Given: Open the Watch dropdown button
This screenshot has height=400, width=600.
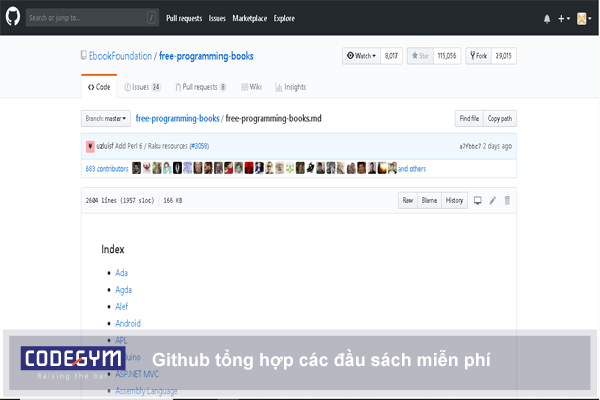Looking at the screenshot, I should [x=361, y=56].
